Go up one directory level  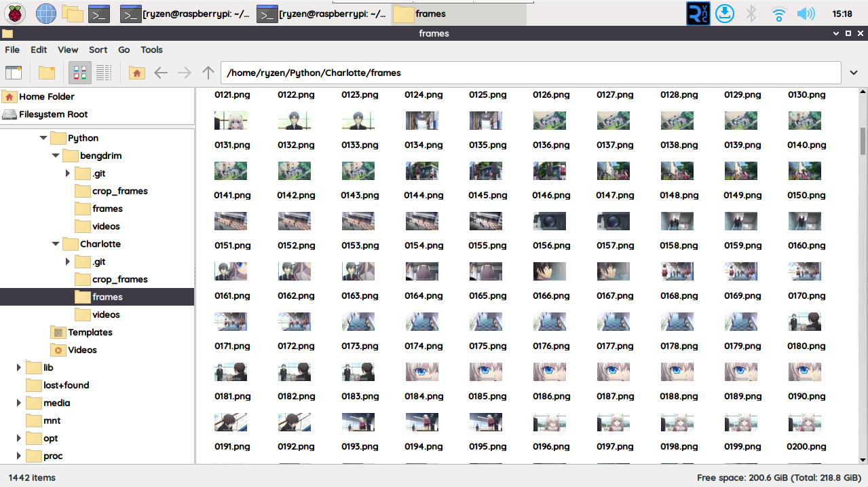tap(208, 72)
